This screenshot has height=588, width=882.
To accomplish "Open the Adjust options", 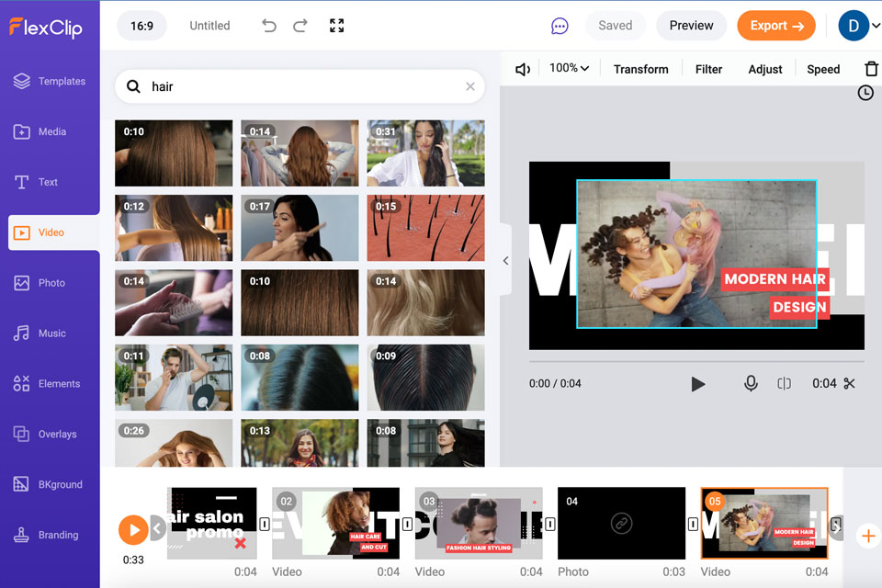I will coord(765,69).
